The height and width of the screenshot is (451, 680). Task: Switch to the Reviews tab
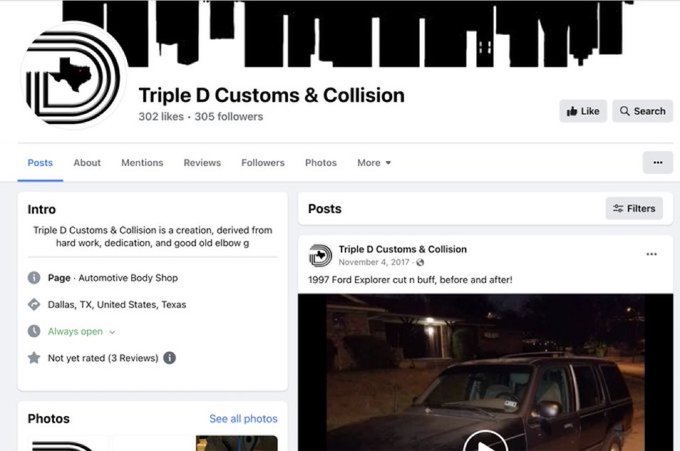pos(202,163)
